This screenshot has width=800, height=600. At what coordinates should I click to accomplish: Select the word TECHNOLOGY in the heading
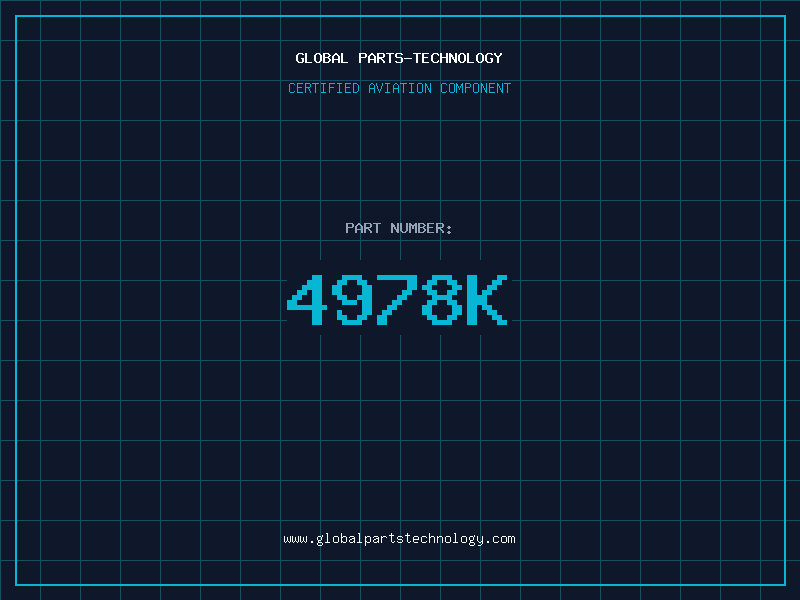458,58
